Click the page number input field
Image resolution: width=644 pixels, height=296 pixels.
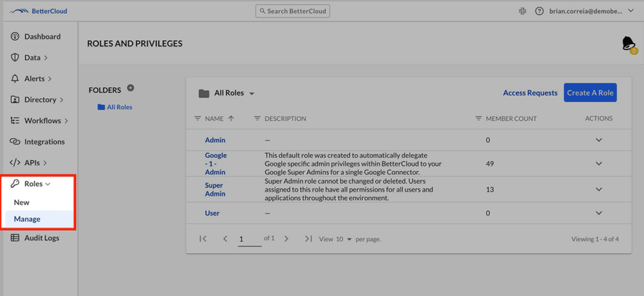[250, 239]
